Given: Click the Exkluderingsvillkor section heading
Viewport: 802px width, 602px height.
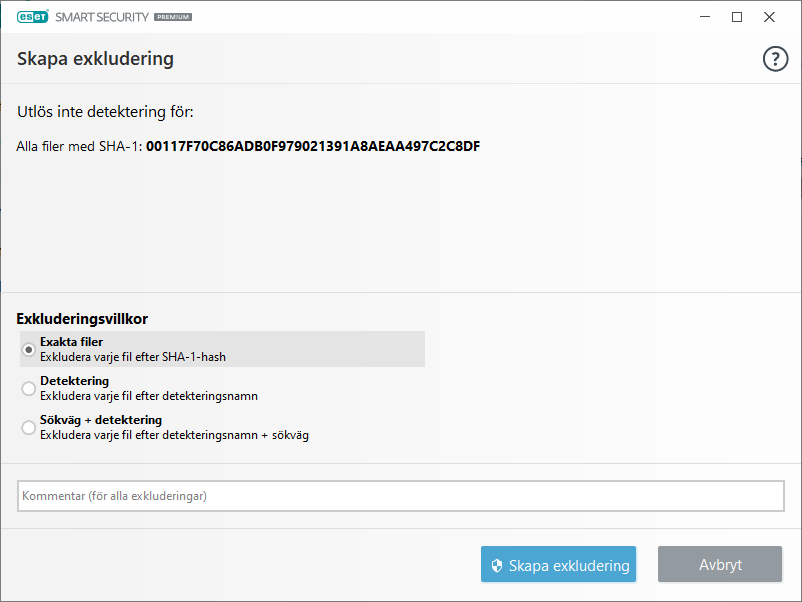Looking at the screenshot, I should click(82, 319).
